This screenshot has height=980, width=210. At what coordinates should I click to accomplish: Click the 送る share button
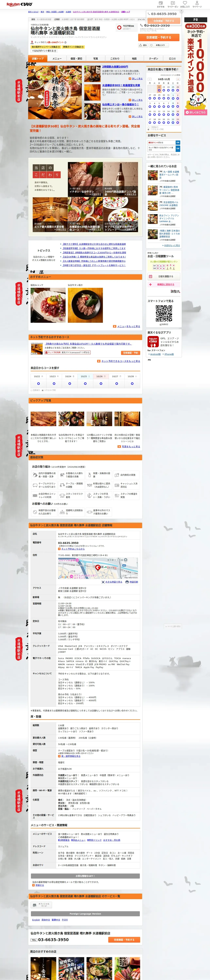point(143,45)
